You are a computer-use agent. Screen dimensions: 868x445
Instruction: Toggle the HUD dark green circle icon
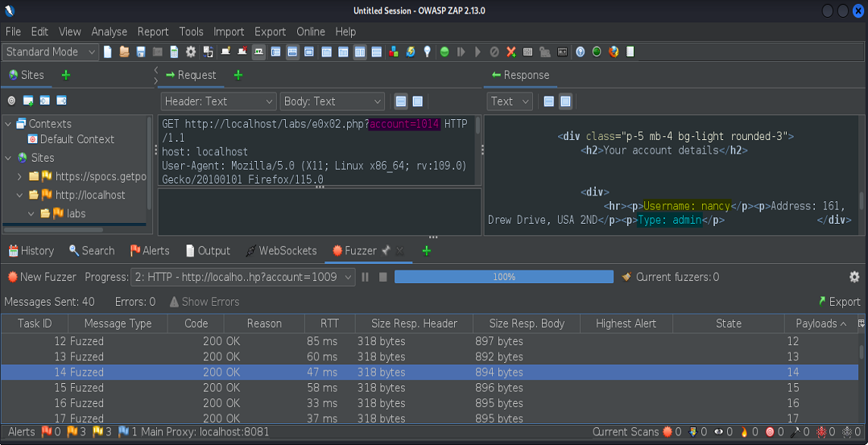(x=597, y=52)
